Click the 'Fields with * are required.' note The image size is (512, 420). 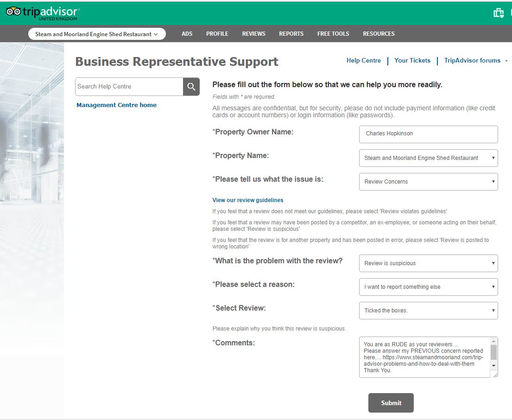point(244,97)
